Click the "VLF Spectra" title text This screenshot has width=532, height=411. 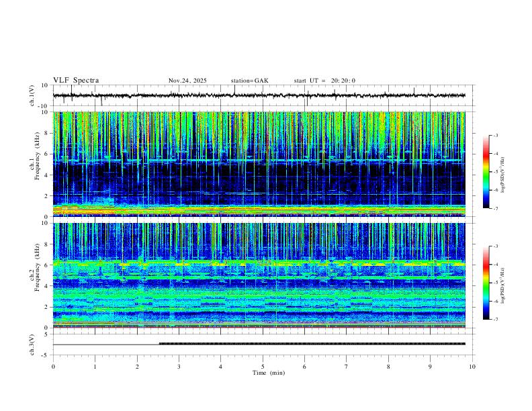point(76,81)
